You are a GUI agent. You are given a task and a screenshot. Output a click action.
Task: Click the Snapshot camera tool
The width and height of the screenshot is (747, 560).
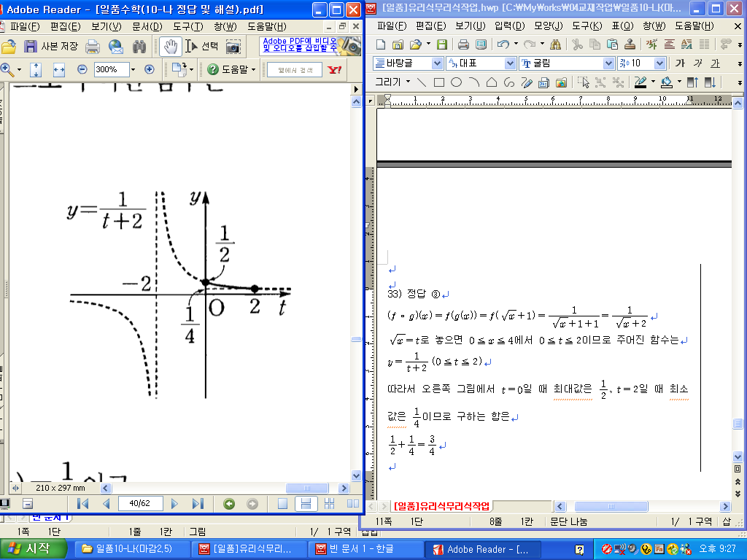[233, 47]
